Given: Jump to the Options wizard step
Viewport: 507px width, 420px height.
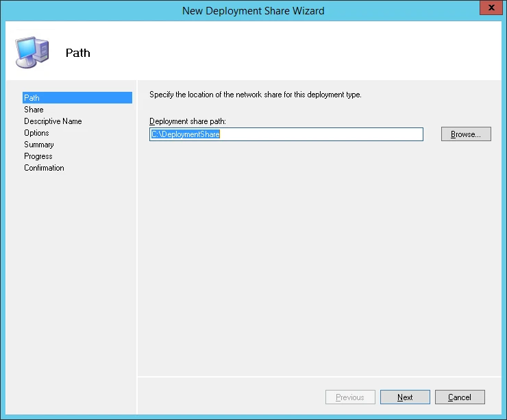Looking at the screenshot, I should pos(36,133).
